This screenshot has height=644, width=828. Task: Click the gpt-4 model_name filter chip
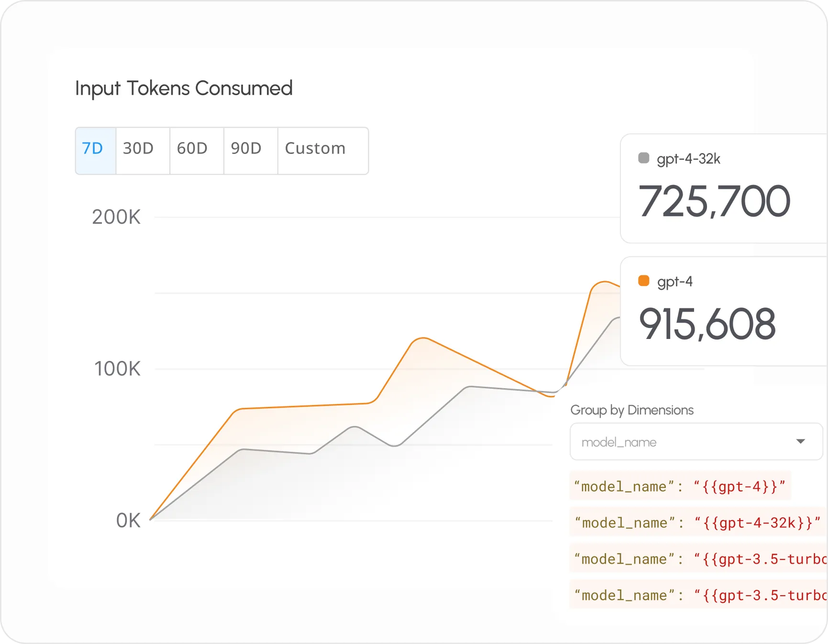(679, 486)
